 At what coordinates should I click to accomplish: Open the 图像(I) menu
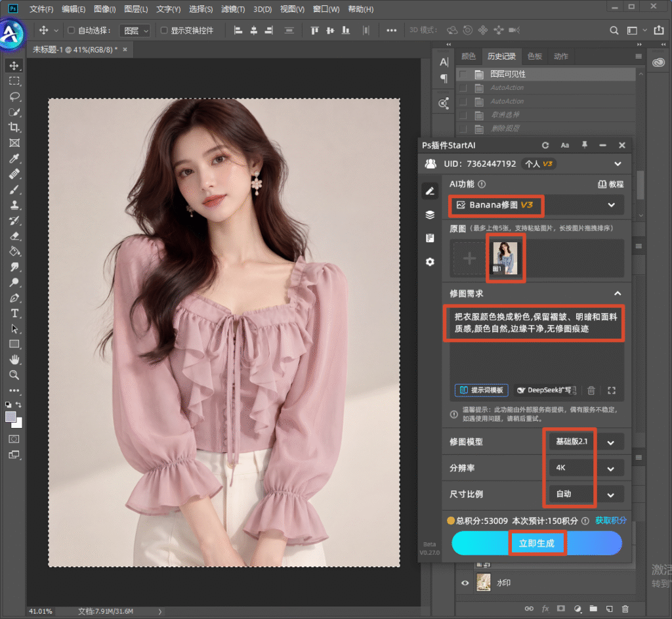pos(104,9)
